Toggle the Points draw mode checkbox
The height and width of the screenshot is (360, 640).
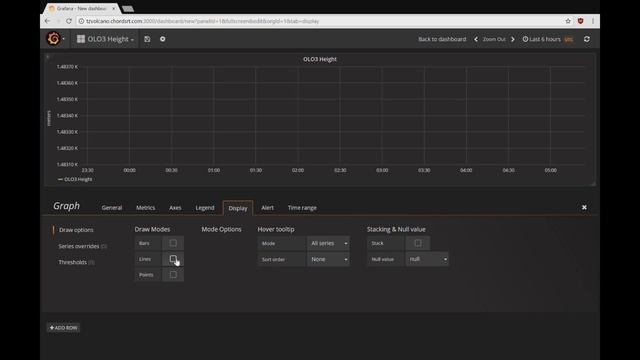click(173, 275)
